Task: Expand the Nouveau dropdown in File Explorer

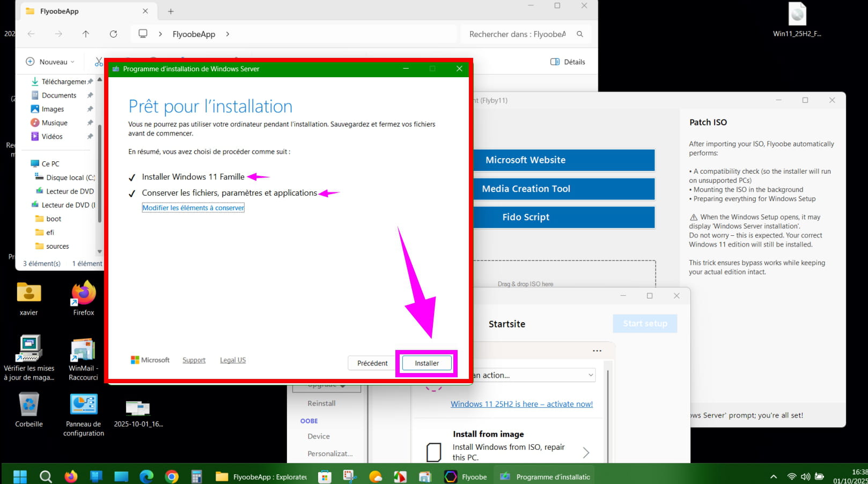Action: coord(51,62)
